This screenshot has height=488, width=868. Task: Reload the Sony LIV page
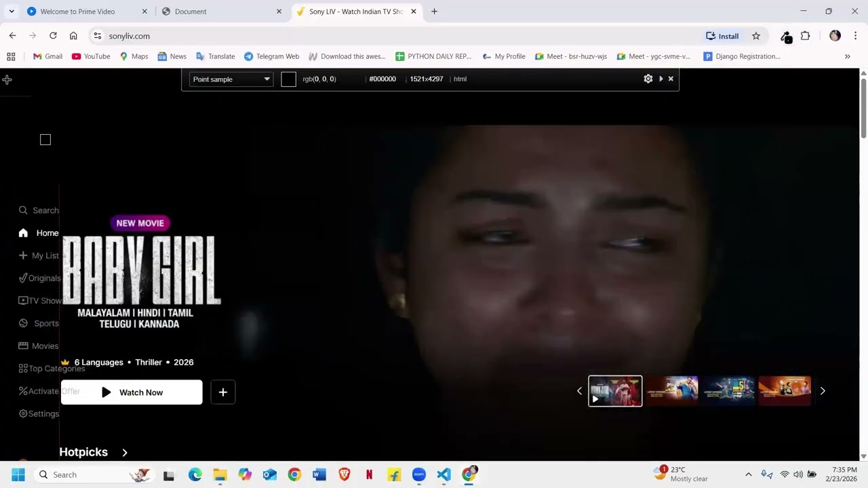coord(53,36)
